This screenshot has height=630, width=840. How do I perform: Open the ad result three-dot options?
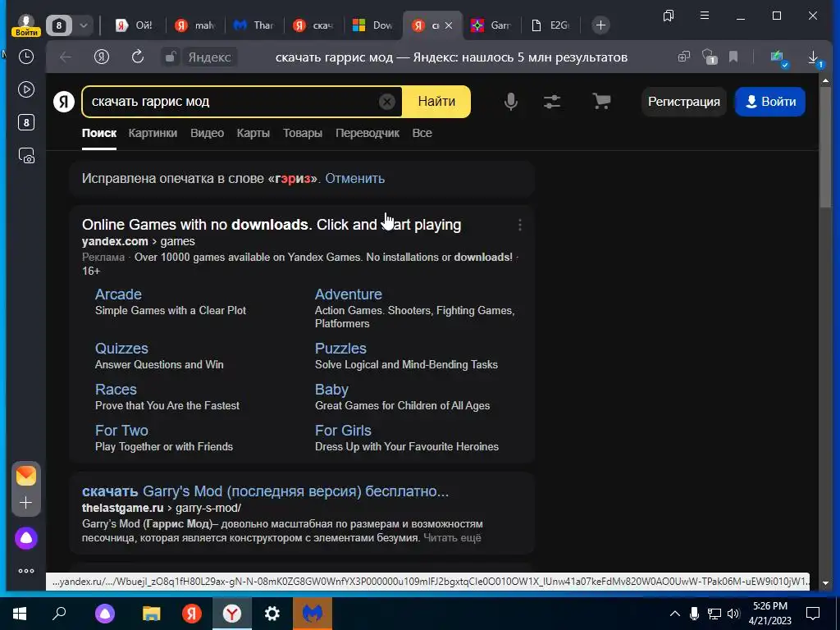[519, 225]
